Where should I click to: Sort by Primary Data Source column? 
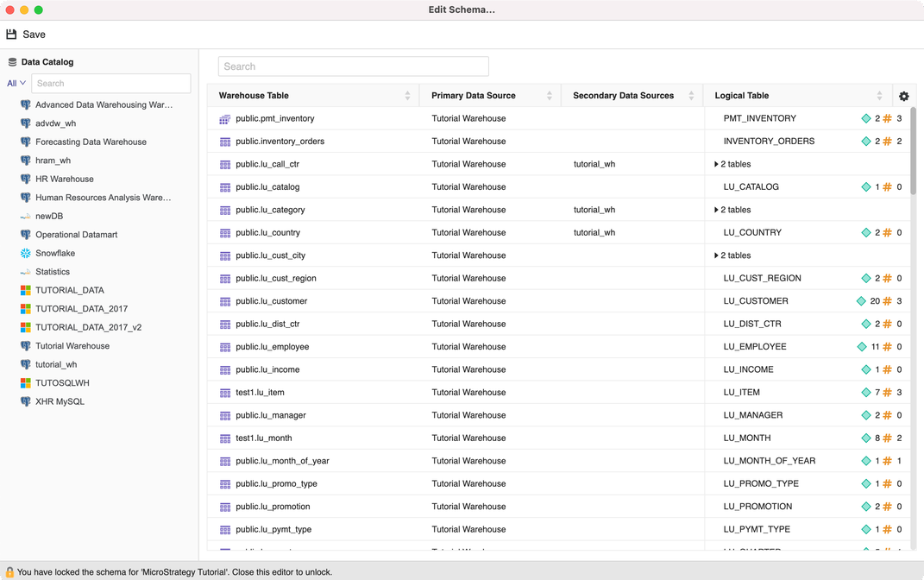tap(549, 96)
